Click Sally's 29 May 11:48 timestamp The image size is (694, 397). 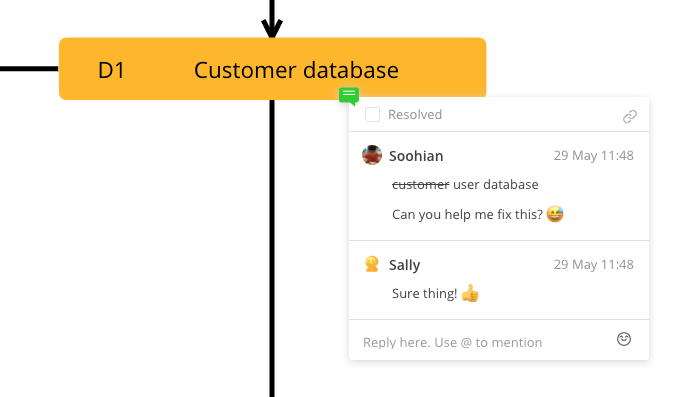(x=594, y=265)
